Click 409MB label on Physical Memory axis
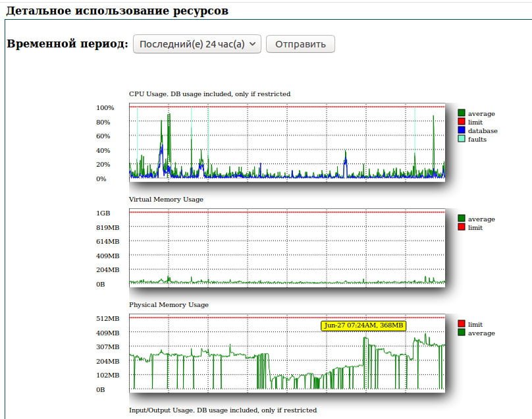Viewport: 532px width, 419px height. coord(107,333)
